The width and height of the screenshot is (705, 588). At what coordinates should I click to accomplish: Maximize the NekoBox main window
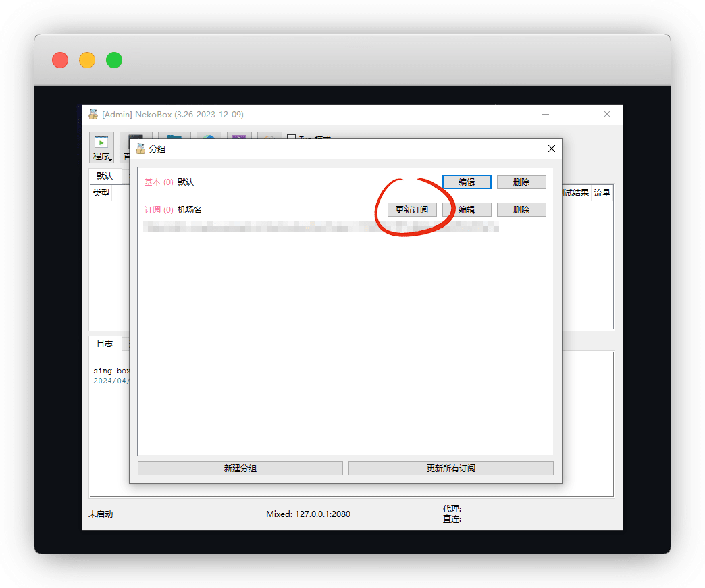click(x=576, y=114)
